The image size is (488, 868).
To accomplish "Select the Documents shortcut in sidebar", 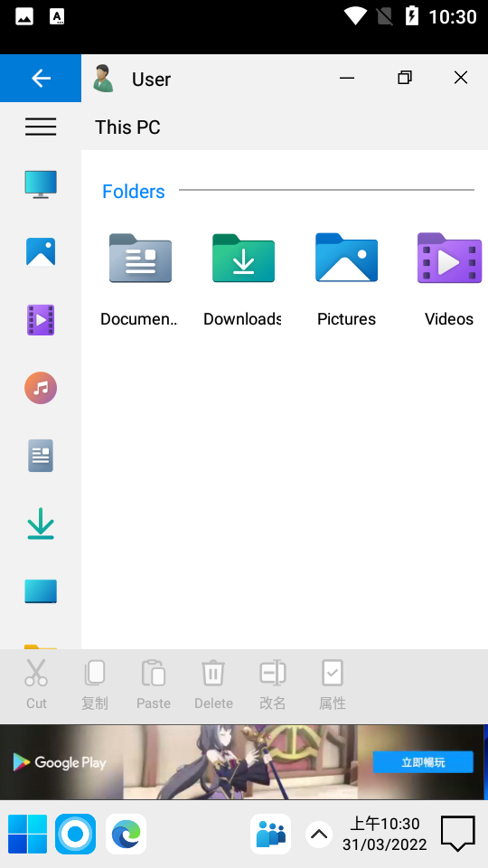I will tap(41, 456).
